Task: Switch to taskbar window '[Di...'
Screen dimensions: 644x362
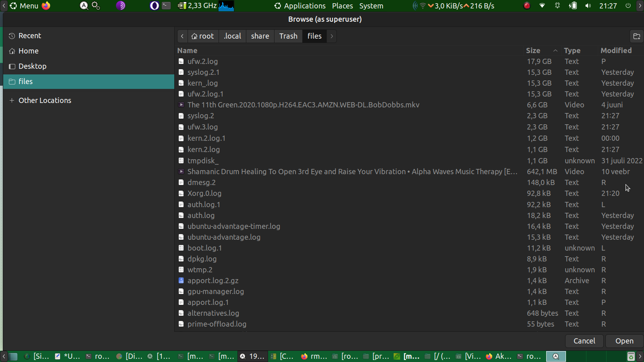Action: tap(129, 356)
